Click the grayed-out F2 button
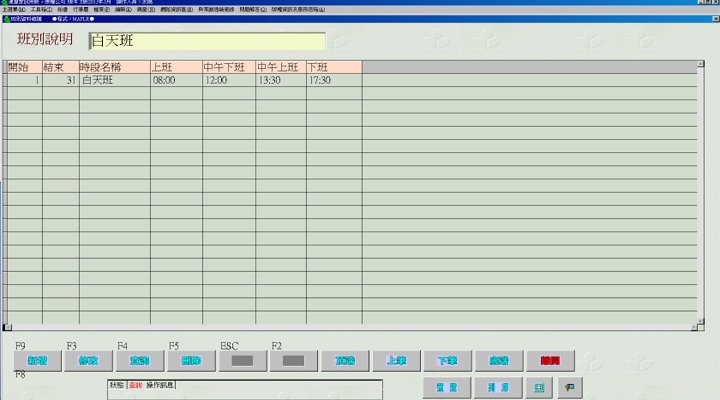Screen dimensions: 720x400 coord(294,361)
